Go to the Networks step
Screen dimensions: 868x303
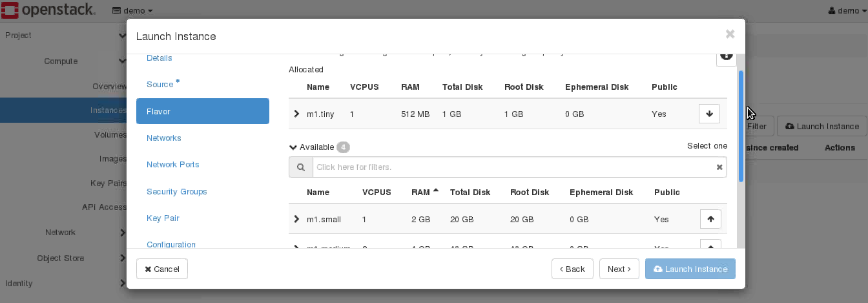point(164,138)
